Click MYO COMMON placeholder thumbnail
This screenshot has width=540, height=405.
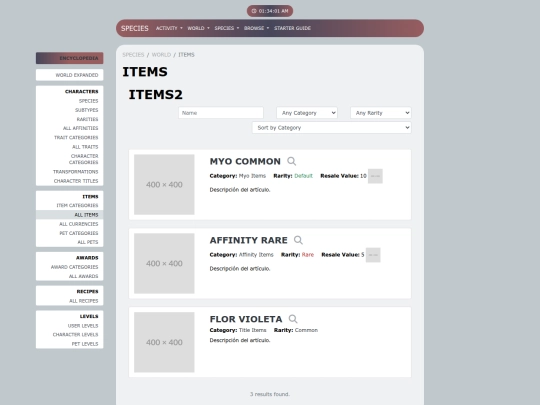pos(164,185)
